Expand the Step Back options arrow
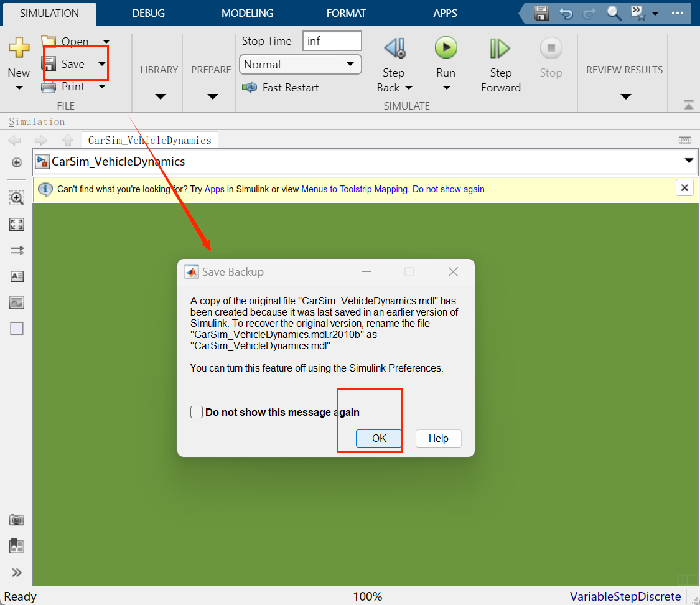The height and width of the screenshot is (605, 700). (408, 88)
